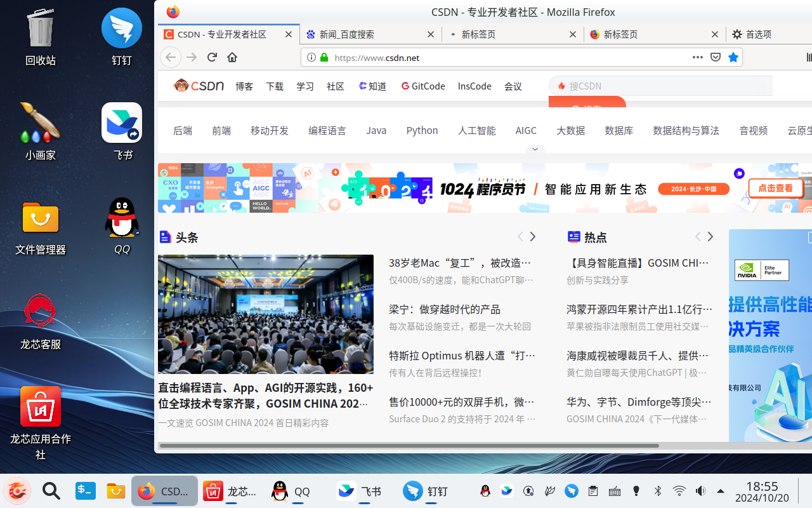Click the Bluetooth tray icon
812x508 pixels.
coord(658,491)
